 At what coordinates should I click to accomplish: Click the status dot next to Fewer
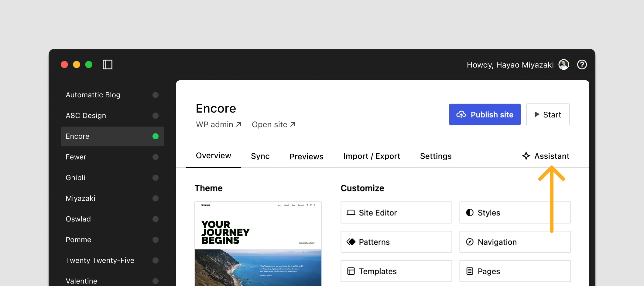(x=156, y=157)
